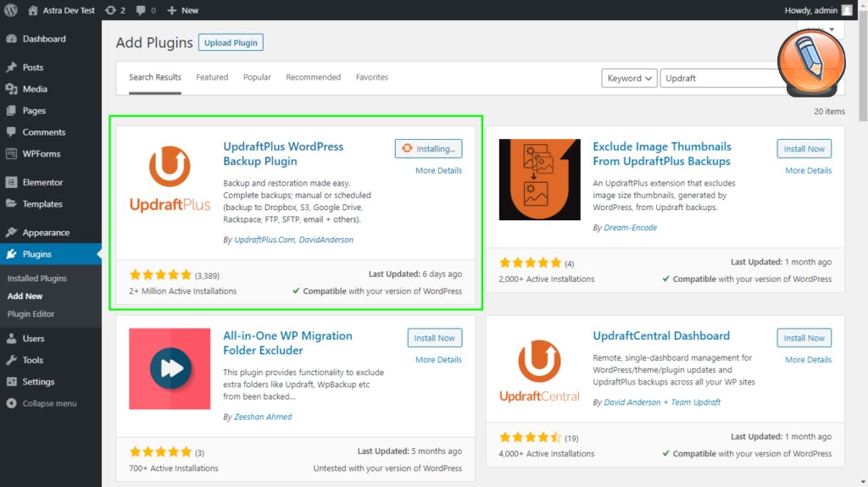868x487 pixels.
Task: Click Collapse menu in the sidebar
Action: pos(50,403)
